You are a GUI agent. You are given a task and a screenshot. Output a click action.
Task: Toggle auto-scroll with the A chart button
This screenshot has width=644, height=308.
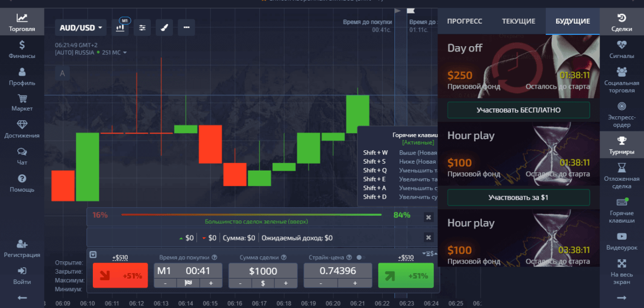pos(62,74)
